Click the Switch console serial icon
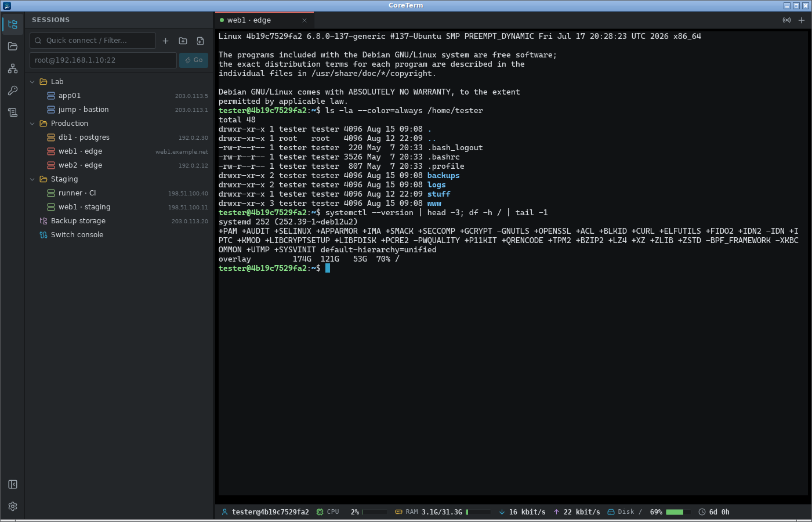The image size is (812, 522). point(43,235)
